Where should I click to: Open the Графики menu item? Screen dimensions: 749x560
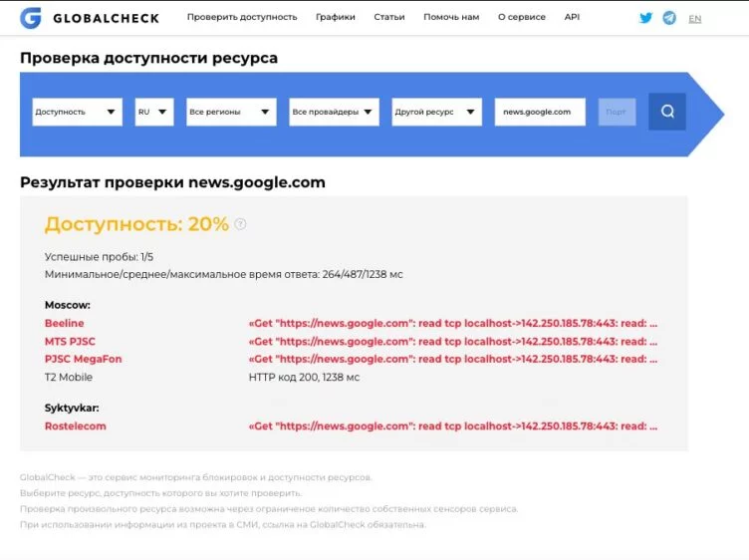(336, 17)
